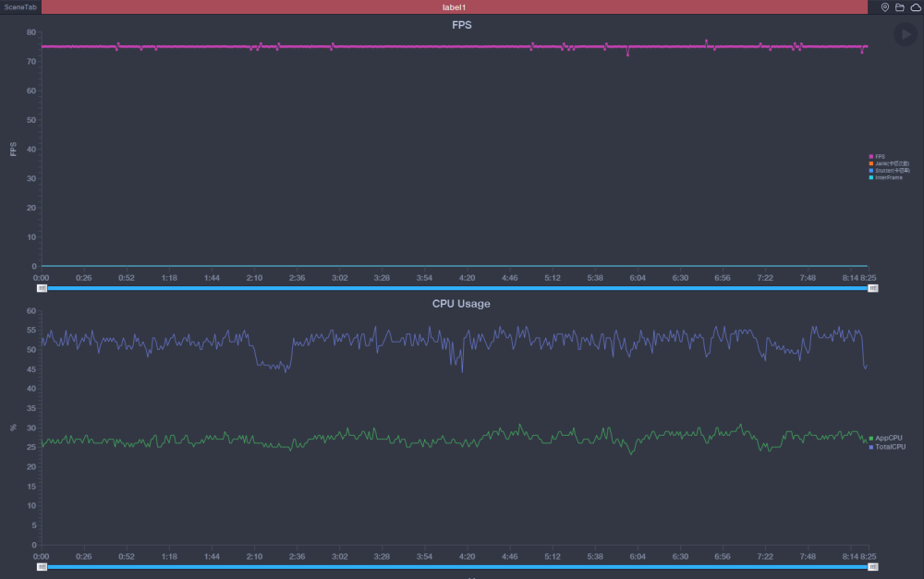Select the SceneTab tab
The width and height of the screenshot is (924, 579).
pos(20,7)
